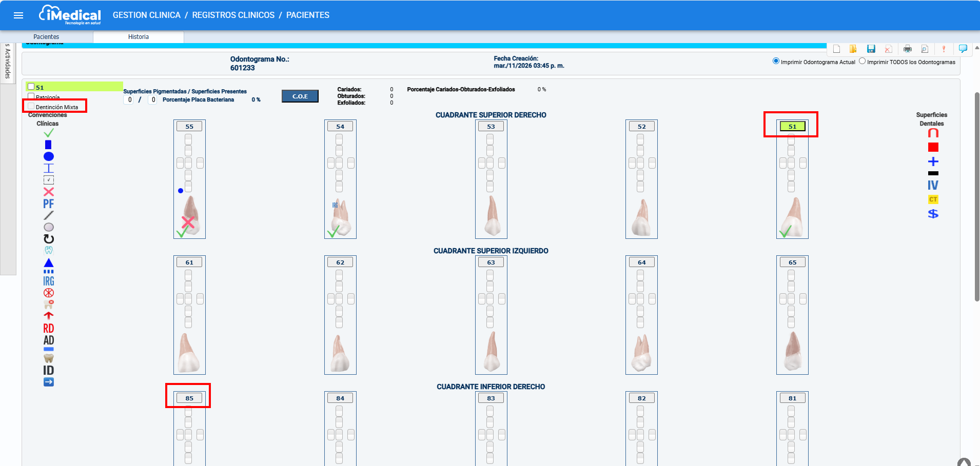Pick the blue IRG convention icon

tap(49, 281)
